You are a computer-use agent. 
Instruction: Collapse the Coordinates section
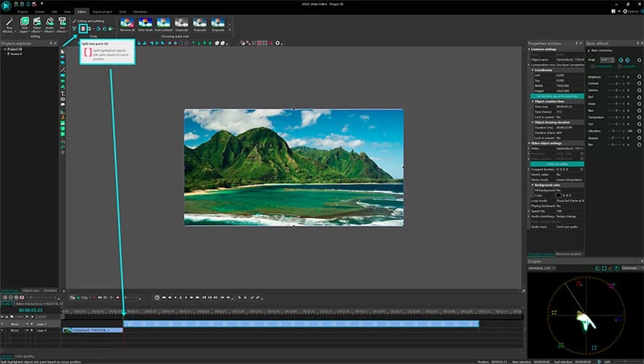coord(533,70)
